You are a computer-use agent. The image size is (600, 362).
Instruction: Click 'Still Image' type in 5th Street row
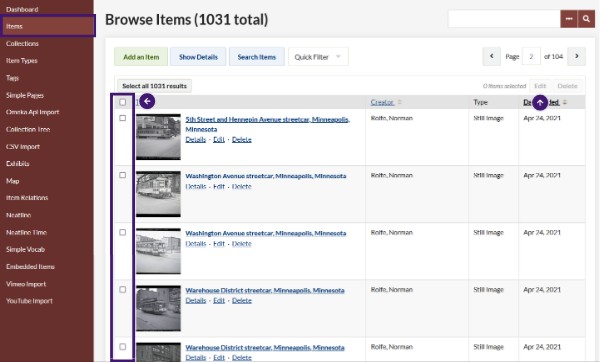point(488,118)
